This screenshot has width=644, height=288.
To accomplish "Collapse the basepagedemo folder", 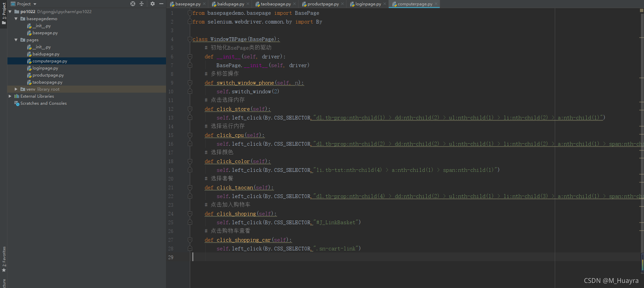I will (16, 18).
